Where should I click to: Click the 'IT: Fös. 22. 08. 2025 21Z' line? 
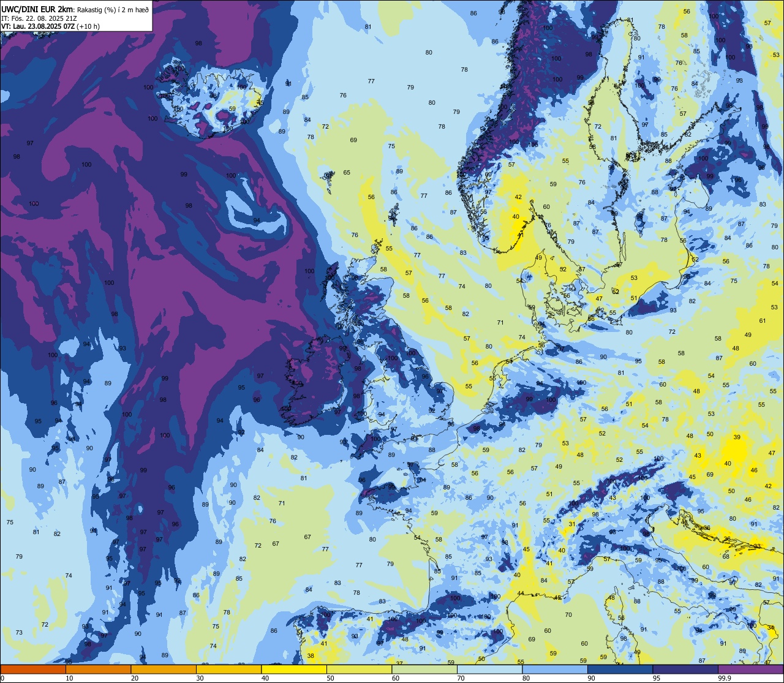pos(39,18)
